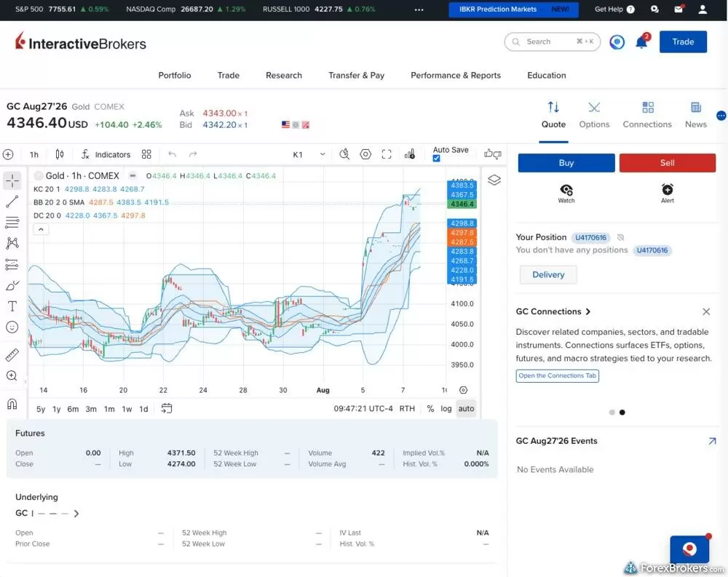
Task: Click the red Sell button
Action: [667, 163]
